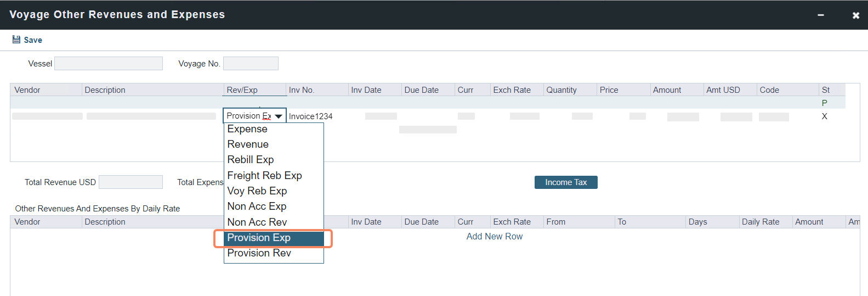The height and width of the screenshot is (296, 868).
Task: Choose Revenue option in dropdown
Action: coord(248,144)
